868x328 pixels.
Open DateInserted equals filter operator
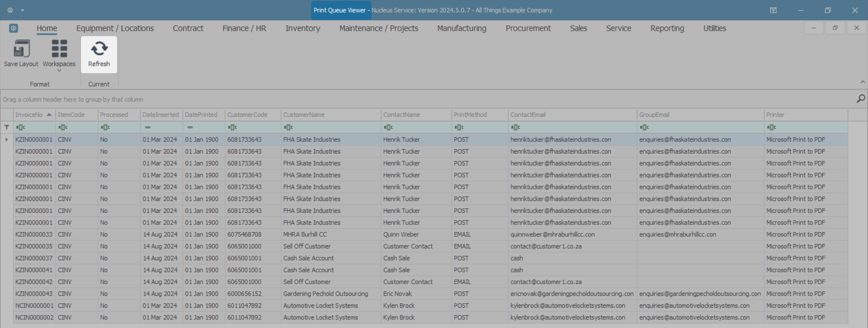point(147,127)
